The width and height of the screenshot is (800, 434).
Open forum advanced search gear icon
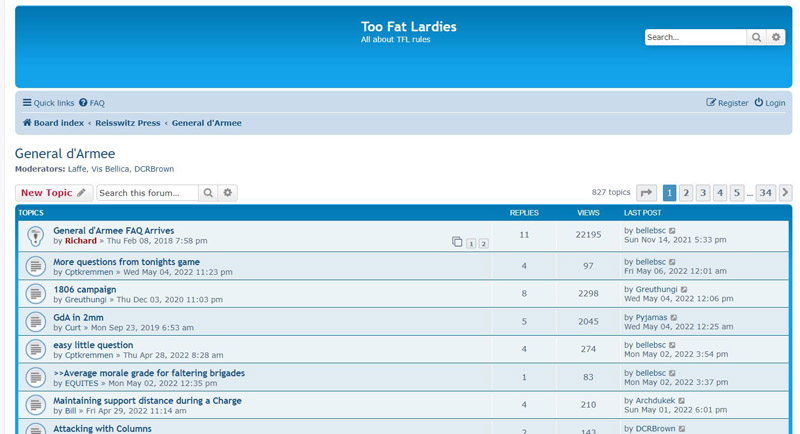click(228, 193)
